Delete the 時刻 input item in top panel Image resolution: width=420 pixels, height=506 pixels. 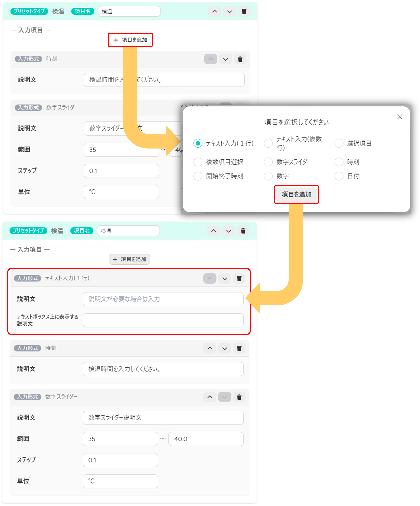[240, 59]
